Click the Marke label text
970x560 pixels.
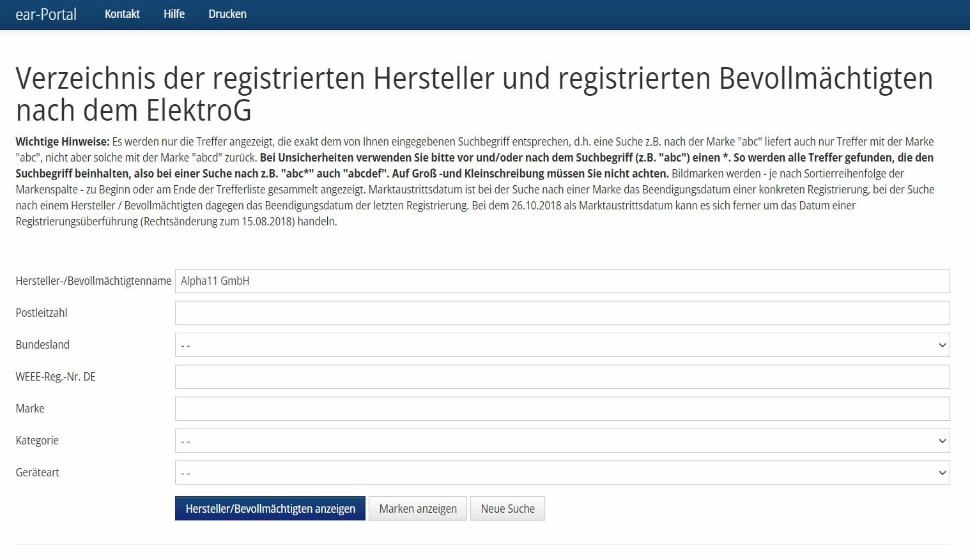[x=30, y=409]
